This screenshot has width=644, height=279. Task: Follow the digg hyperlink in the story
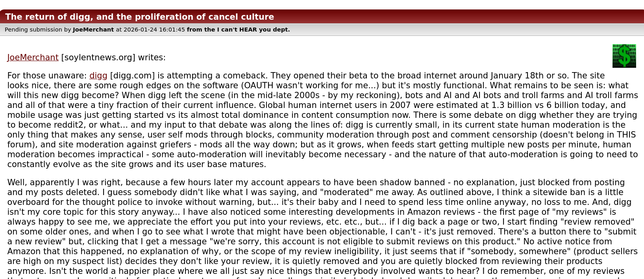tap(98, 76)
